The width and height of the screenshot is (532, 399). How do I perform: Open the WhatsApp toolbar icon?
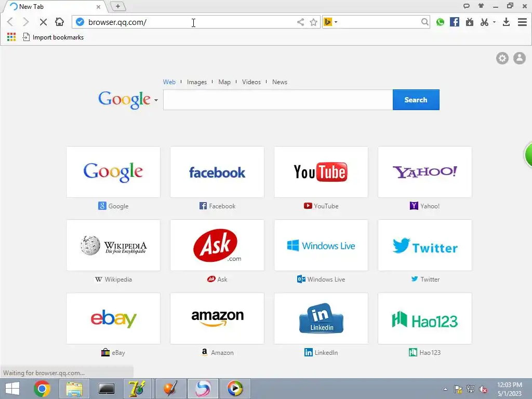tap(440, 22)
